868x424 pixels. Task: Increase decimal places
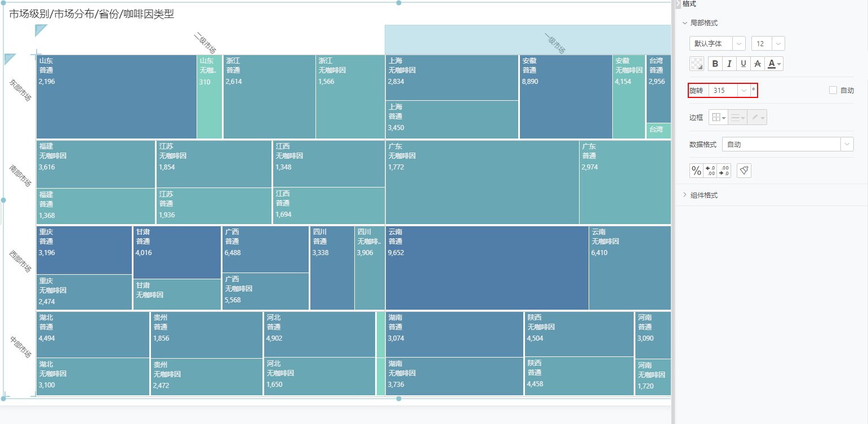coord(710,171)
